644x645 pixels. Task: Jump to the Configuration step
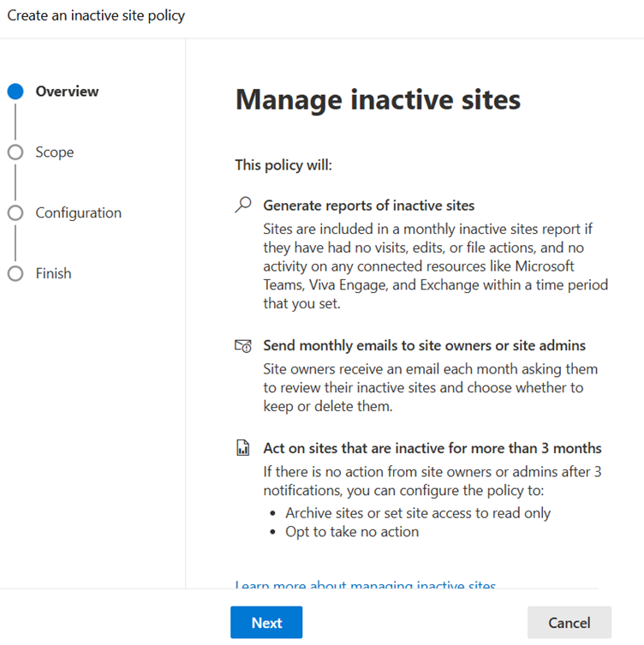(79, 212)
